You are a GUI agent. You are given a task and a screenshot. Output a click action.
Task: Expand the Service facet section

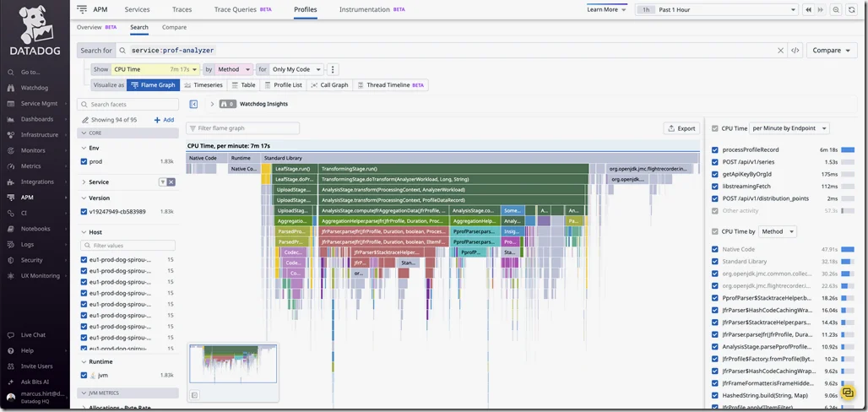[x=84, y=182]
